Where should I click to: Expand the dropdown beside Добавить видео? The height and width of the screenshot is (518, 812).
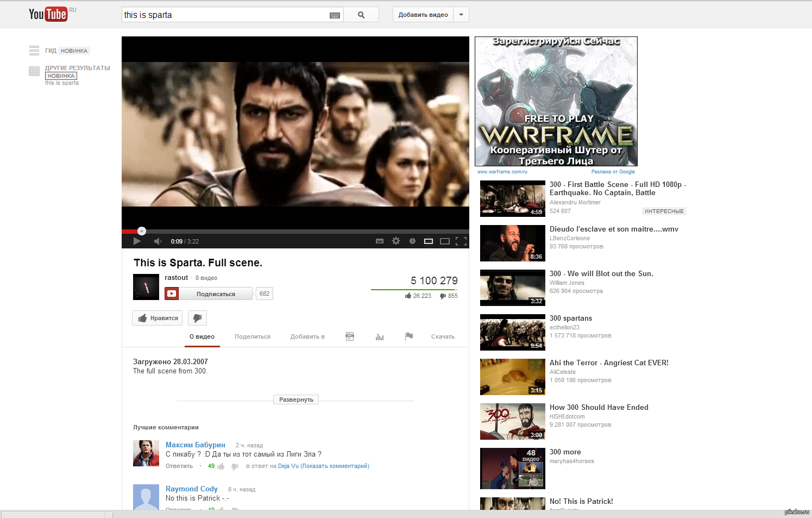(461, 15)
